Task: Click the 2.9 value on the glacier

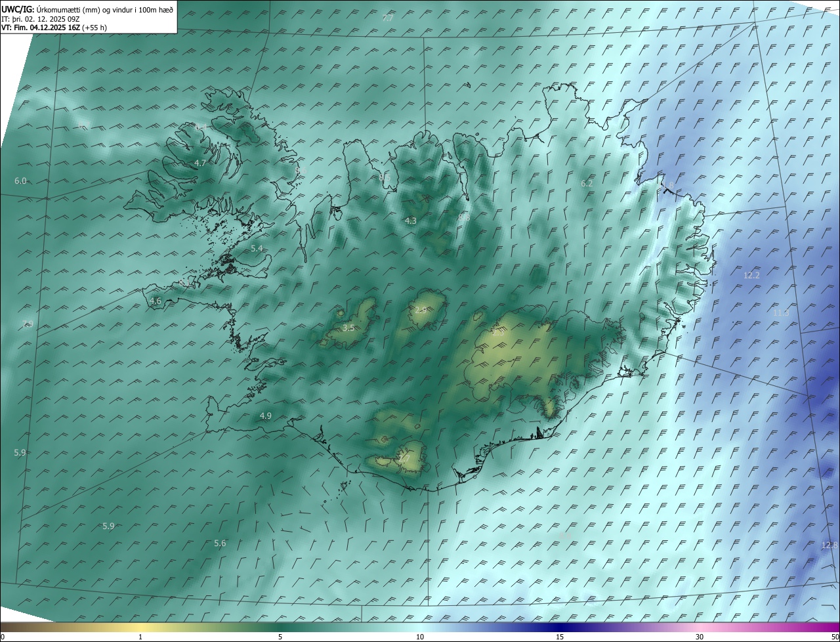Action: coord(421,310)
